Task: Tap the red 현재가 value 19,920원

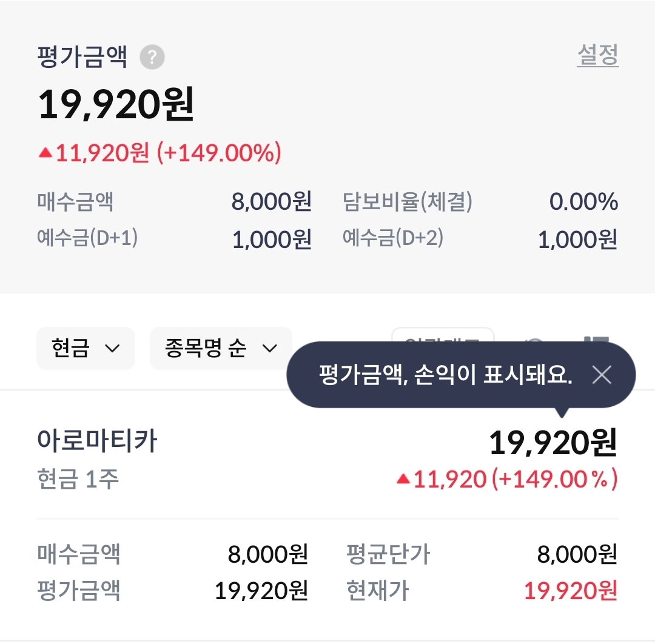Action: tap(570, 590)
